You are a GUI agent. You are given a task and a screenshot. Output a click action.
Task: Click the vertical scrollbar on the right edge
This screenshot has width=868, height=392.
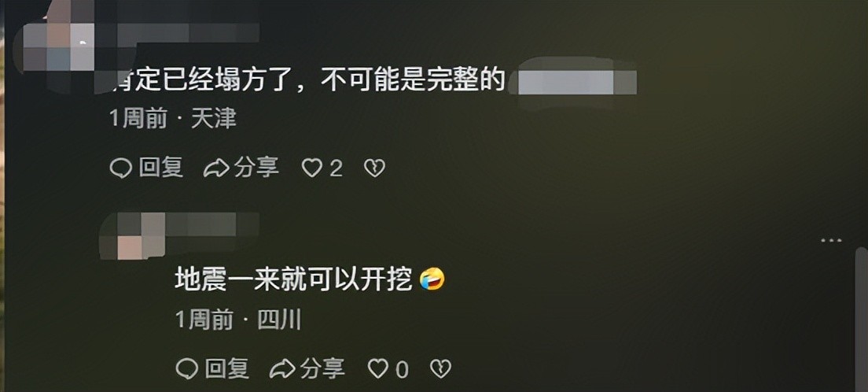click(860, 319)
